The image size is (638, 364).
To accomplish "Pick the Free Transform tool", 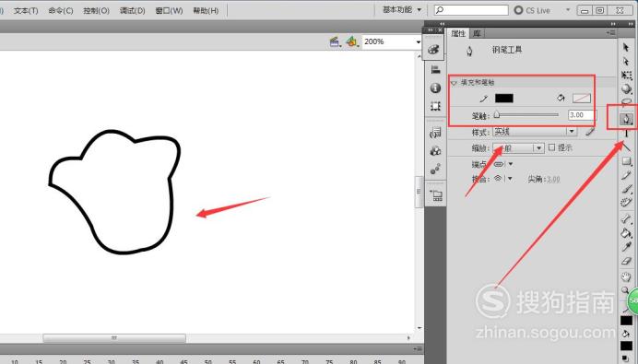I will 626,76.
